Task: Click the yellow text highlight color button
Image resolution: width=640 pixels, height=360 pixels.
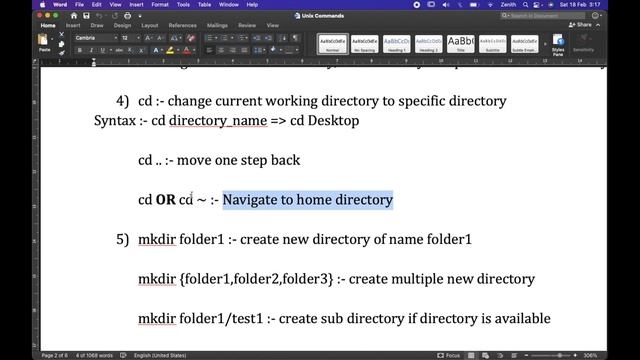Action: click(170, 50)
